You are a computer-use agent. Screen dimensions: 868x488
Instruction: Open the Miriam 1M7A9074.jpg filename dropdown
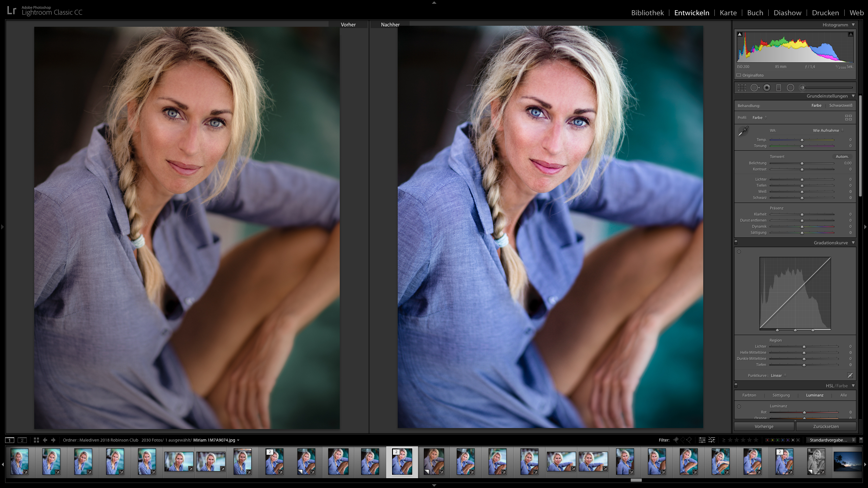click(216, 440)
